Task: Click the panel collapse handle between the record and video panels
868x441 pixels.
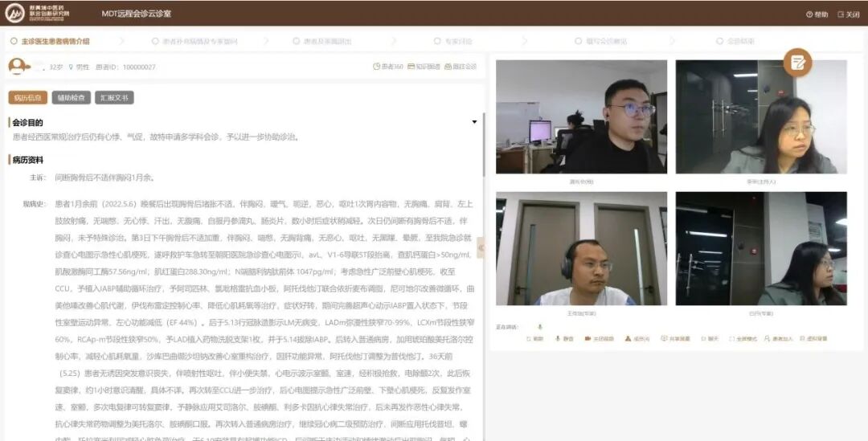Action: (x=481, y=247)
